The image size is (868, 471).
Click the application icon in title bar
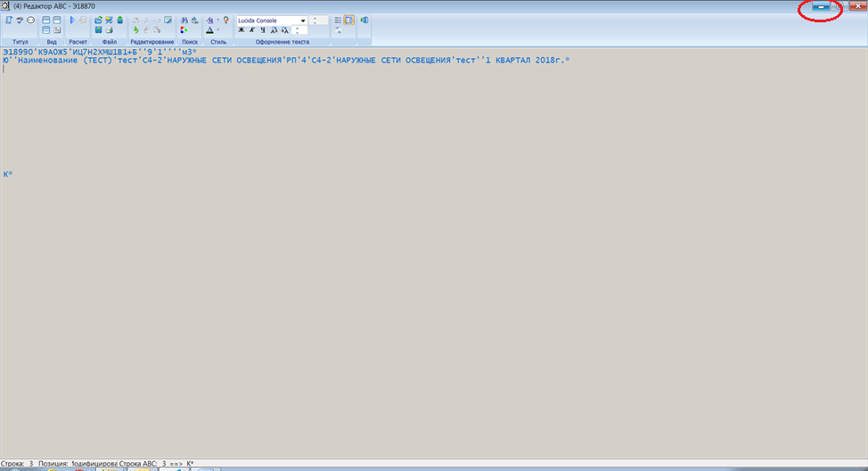[x=5, y=6]
